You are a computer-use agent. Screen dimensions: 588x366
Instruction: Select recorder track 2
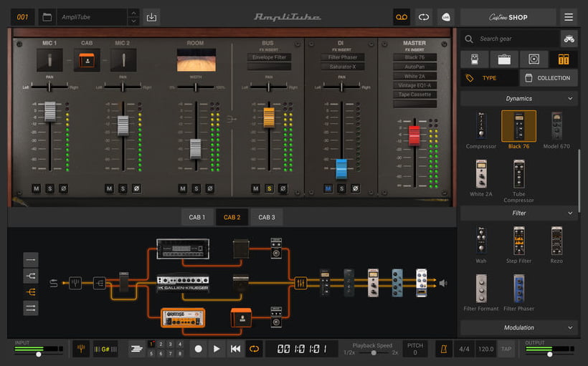click(x=161, y=344)
